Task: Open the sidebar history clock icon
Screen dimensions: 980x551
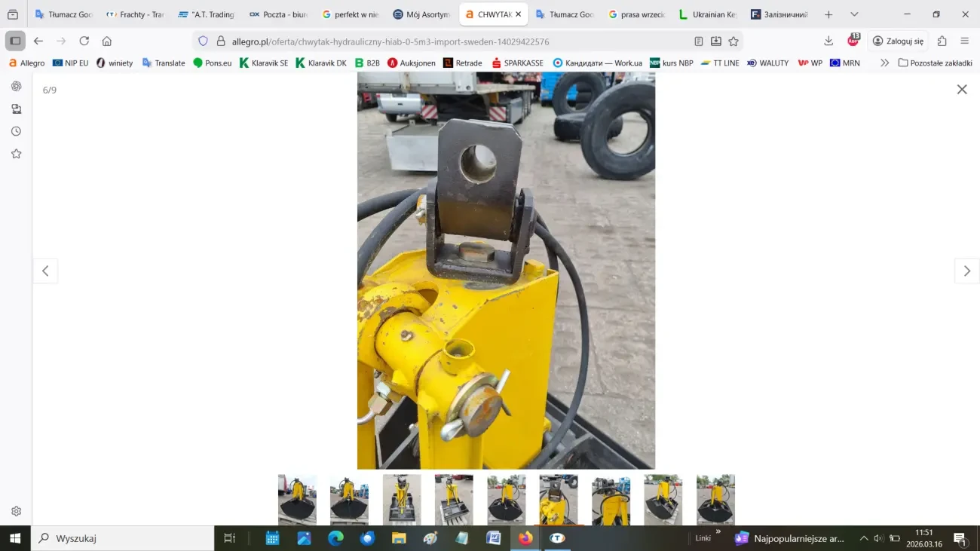Action: [x=16, y=131]
